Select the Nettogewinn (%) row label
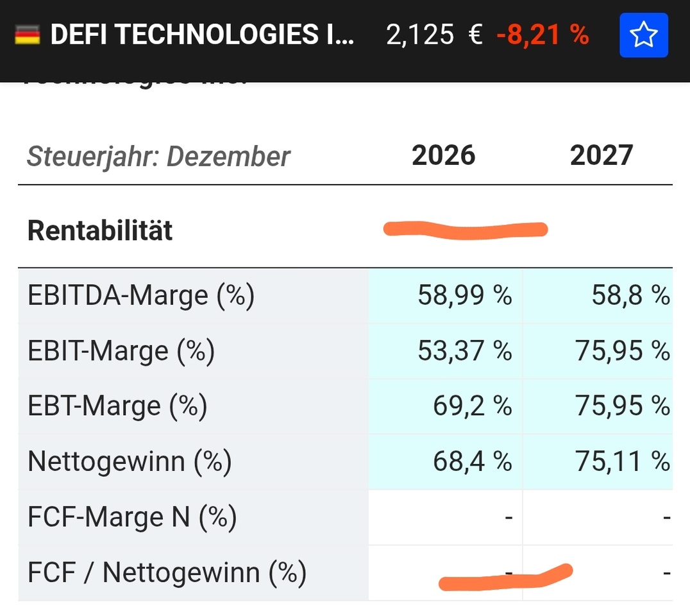The height and width of the screenshot is (616, 690). coord(130,462)
